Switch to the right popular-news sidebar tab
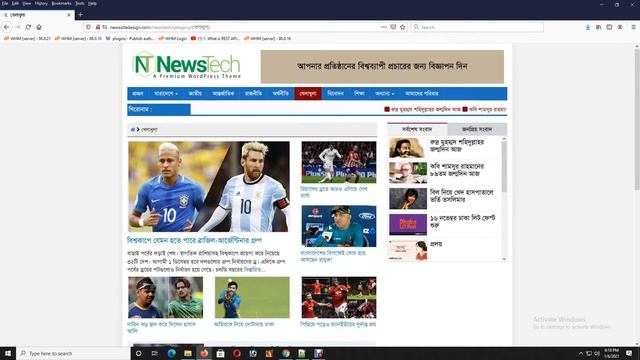640x360 pixels. click(x=477, y=129)
